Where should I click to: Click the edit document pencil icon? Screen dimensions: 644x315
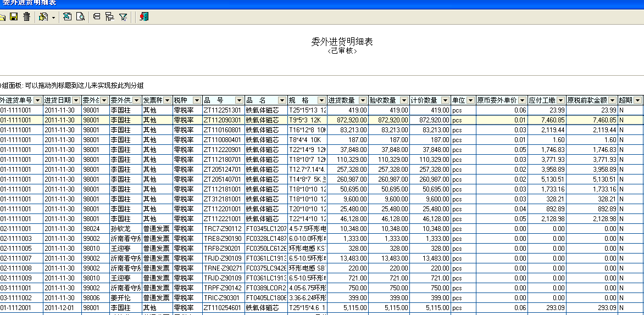click(43, 17)
